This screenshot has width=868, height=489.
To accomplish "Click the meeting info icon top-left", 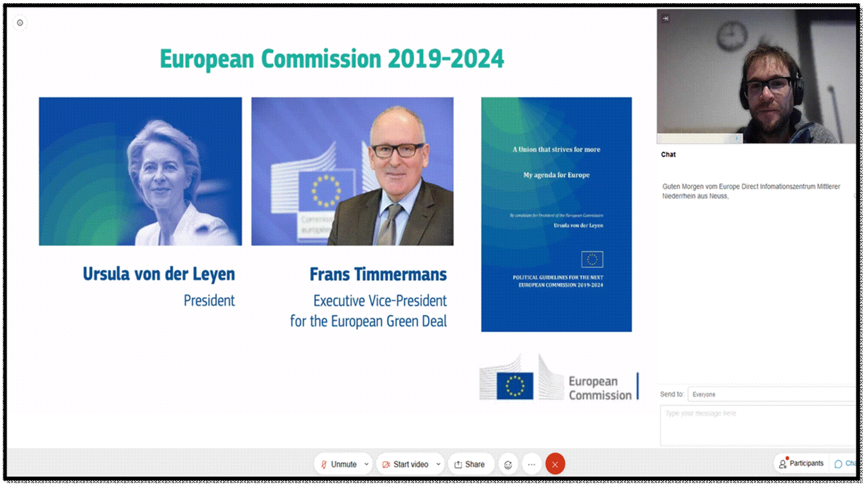I will pyautogui.click(x=20, y=23).
